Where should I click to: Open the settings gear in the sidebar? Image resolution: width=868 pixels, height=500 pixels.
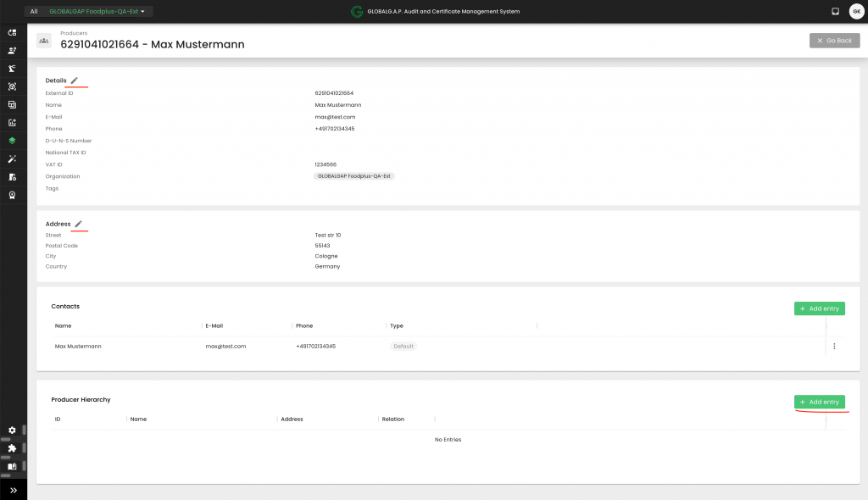pyautogui.click(x=12, y=431)
